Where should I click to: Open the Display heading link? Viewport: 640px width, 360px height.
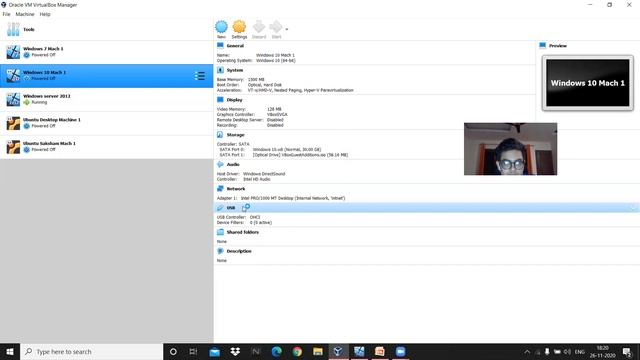(234, 100)
